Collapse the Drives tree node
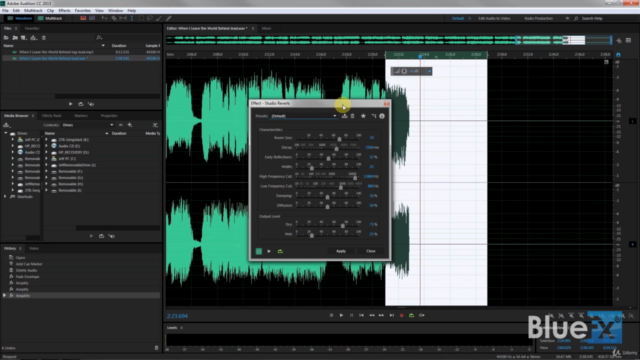 [x=6, y=133]
